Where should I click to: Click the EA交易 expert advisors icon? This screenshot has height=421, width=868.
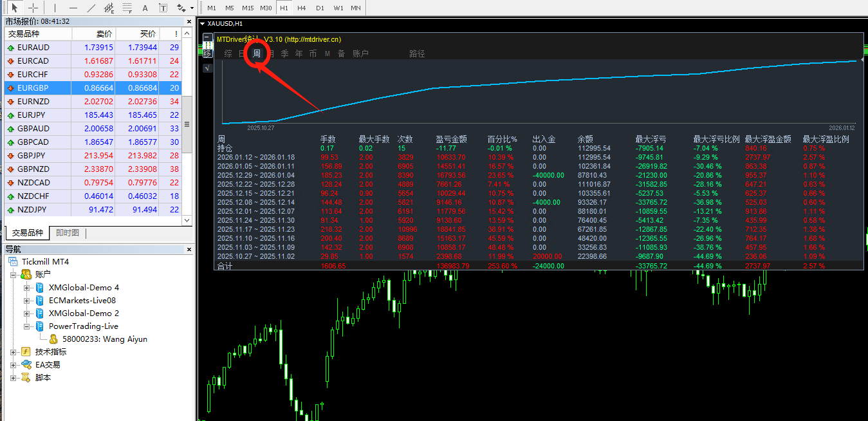click(26, 365)
